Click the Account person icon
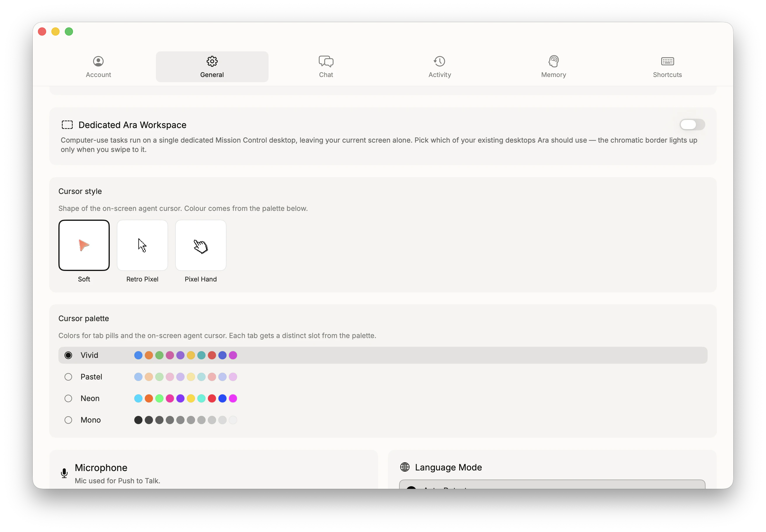Viewport: 766px width, 532px height. pyautogui.click(x=98, y=61)
